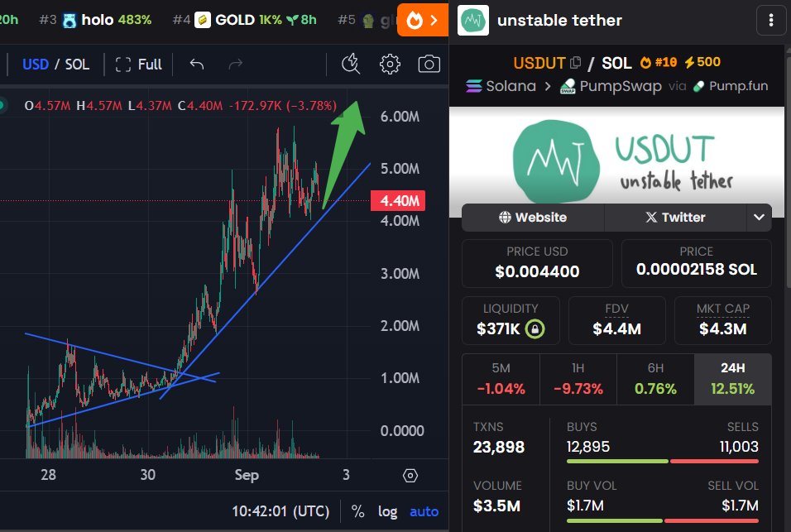Open the token Website link

[x=533, y=218]
